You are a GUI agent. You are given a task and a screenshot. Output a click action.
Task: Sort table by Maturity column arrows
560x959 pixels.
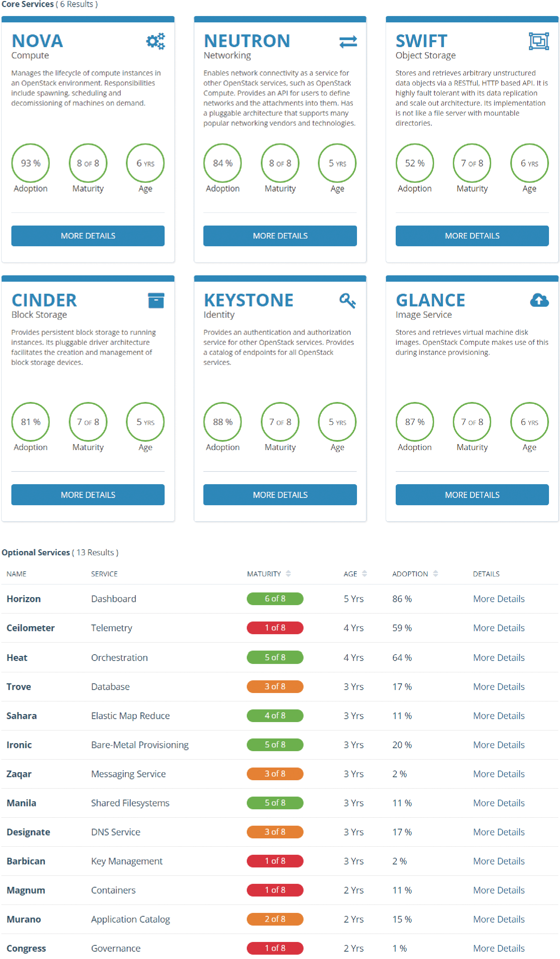(288, 573)
